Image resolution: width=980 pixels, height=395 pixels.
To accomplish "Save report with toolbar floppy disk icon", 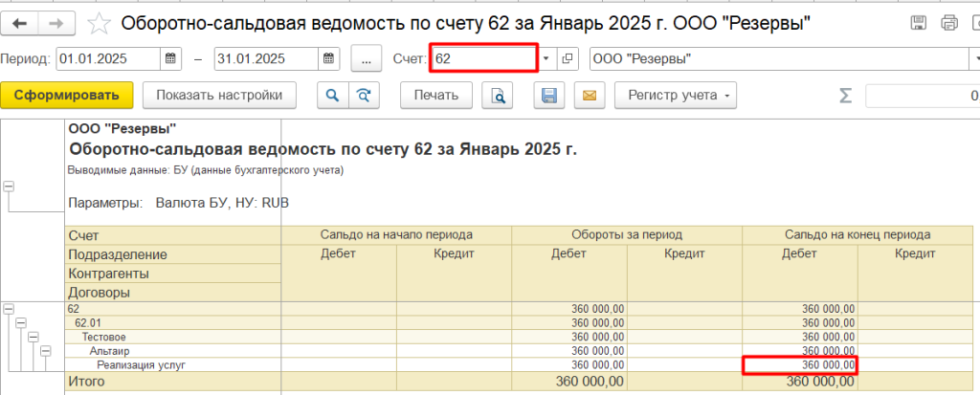I will coord(549,95).
